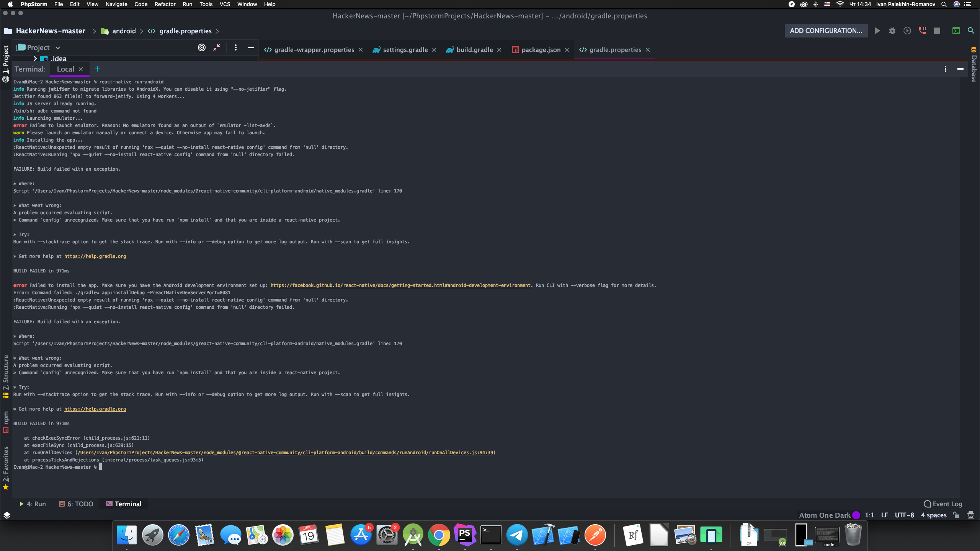Open the Event Log panel
The height and width of the screenshot is (551, 980).
943,504
